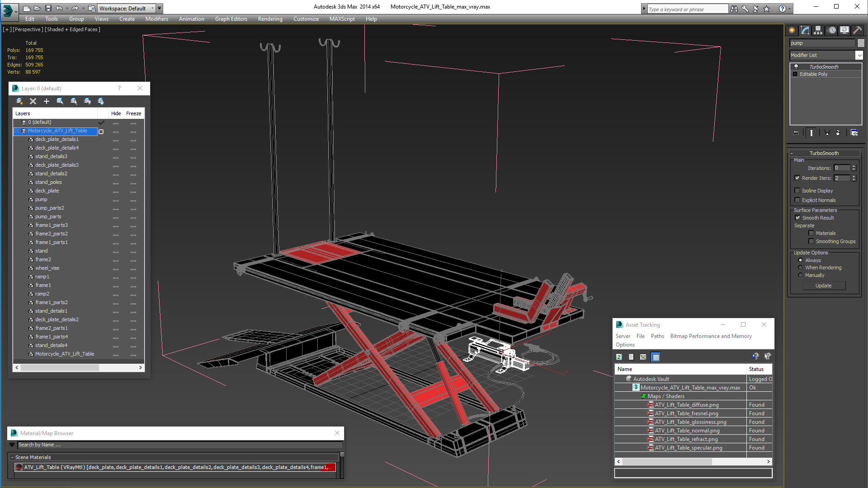Click Remove Modifier trash icon
Image resolution: width=868 pixels, height=488 pixels.
tap(838, 133)
